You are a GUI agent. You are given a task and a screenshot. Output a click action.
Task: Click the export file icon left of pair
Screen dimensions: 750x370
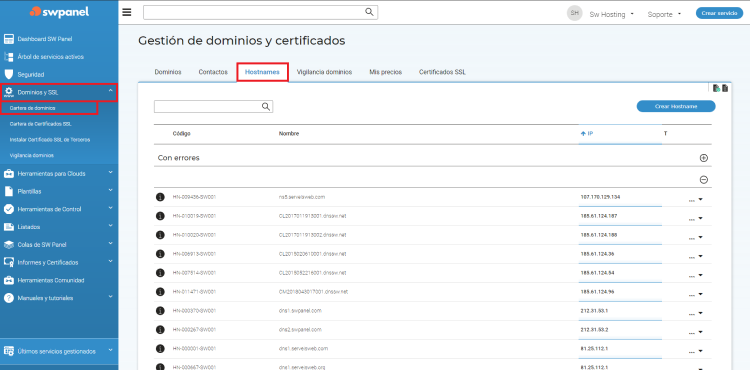717,88
